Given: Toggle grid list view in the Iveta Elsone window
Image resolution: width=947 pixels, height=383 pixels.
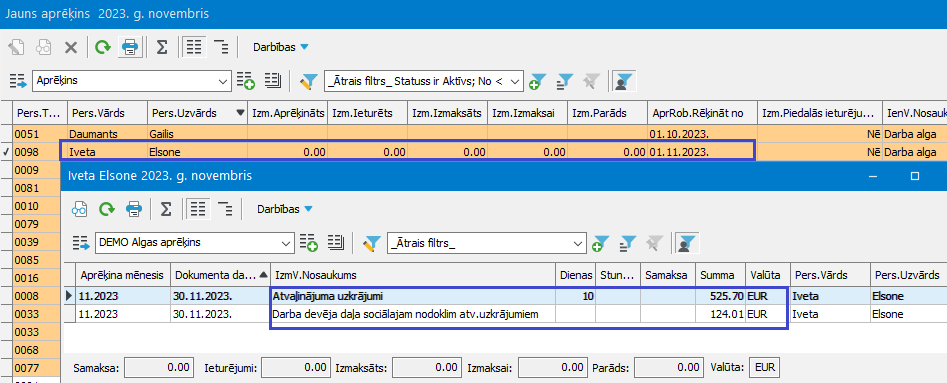Looking at the screenshot, I should [197, 209].
